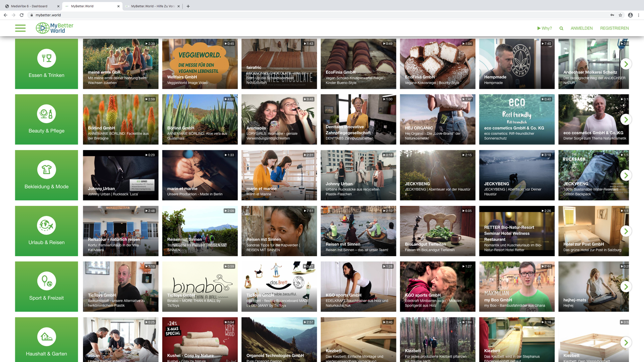The height and width of the screenshot is (362, 644).
Task: Play Aromaoils LORYGIRLS video
Action: tap(279, 119)
